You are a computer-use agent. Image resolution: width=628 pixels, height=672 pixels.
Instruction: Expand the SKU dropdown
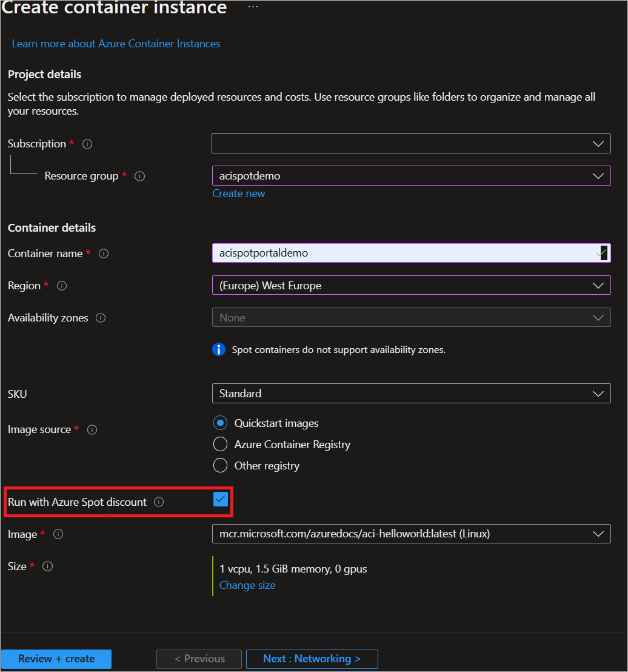click(x=411, y=394)
